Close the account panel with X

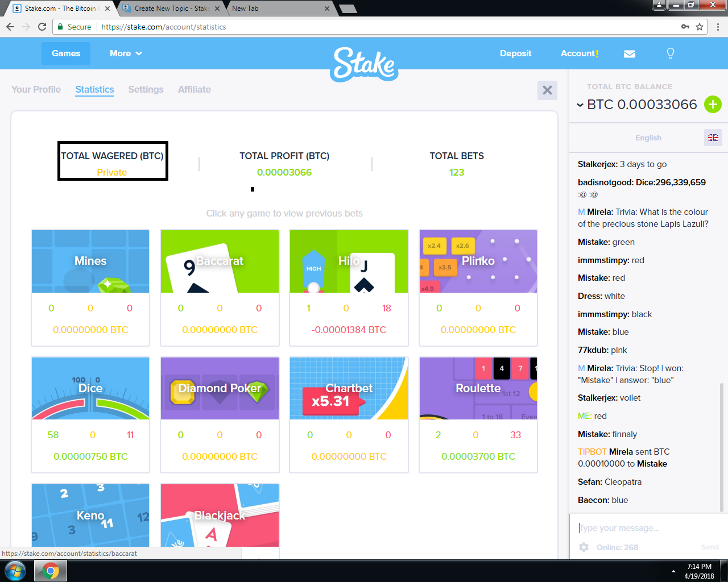[x=547, y=90]
